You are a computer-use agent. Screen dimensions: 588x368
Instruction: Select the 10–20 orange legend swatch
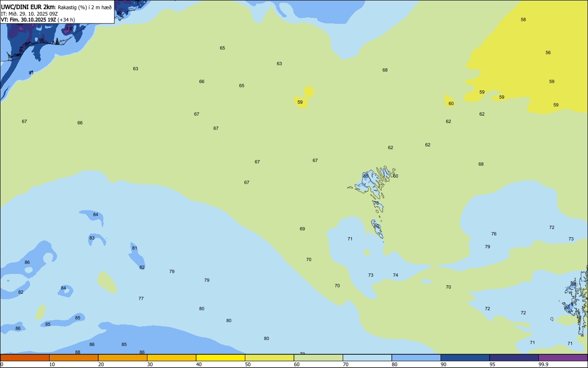click(73, 357)
